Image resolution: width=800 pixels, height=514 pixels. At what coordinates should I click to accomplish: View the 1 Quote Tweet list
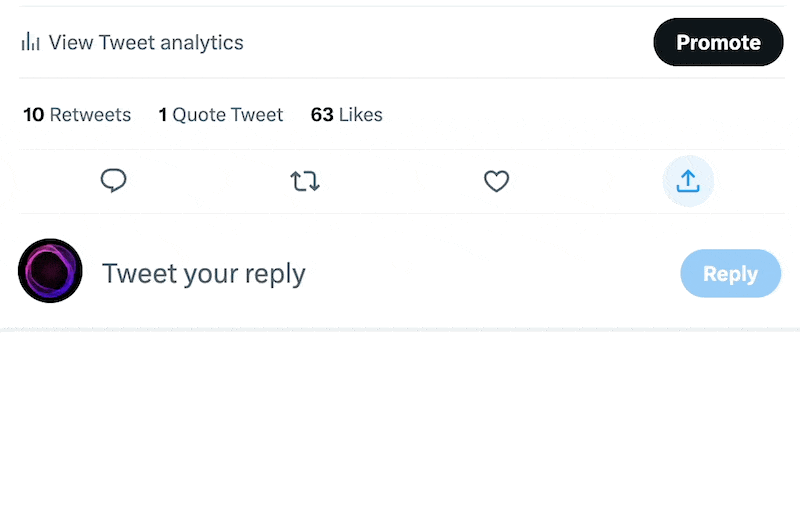221,115
